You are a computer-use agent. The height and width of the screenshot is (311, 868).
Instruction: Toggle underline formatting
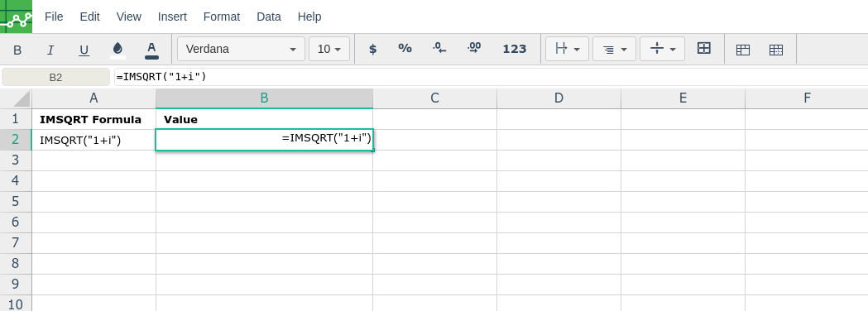84,50
